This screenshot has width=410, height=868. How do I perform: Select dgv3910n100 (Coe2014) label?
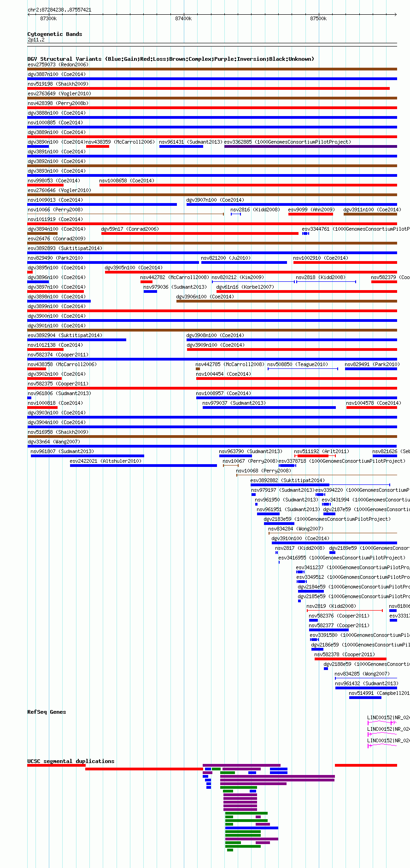pyautogui.click(x=300, y=538)
